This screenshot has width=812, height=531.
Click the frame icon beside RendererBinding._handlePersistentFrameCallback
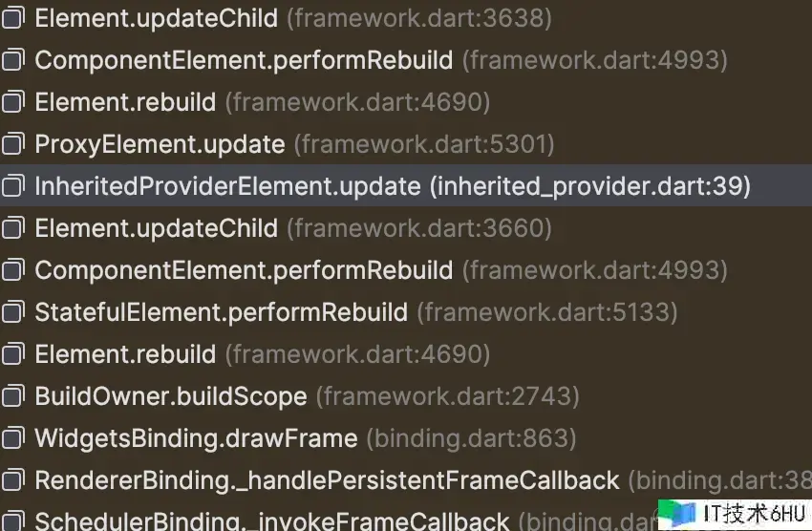click(12, 481)
